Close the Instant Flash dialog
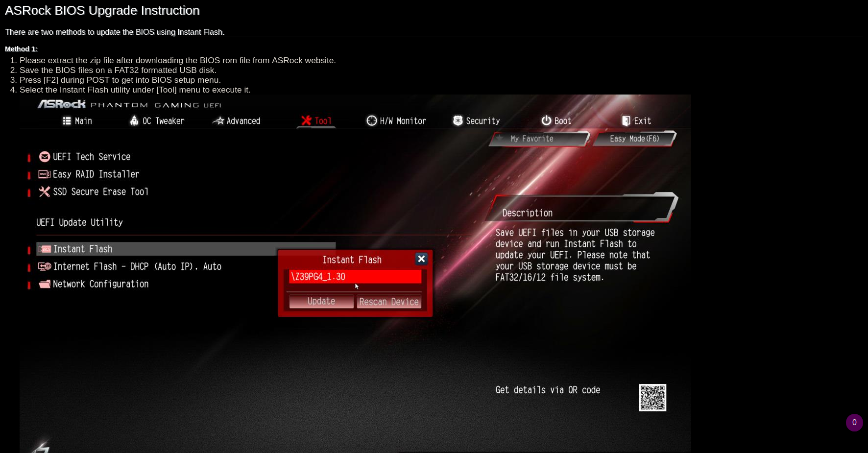868x453 pixels. coord(421,259)
